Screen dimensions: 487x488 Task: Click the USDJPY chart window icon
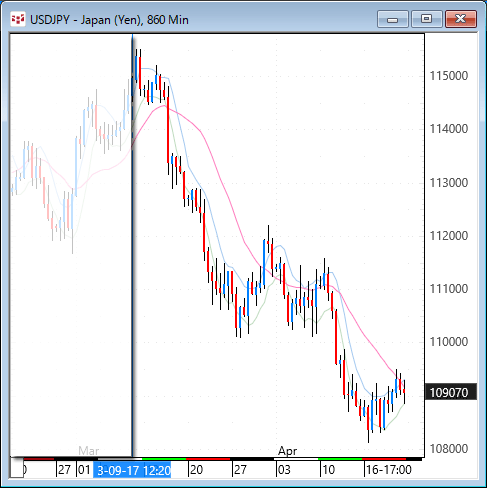tap(18, 19)
